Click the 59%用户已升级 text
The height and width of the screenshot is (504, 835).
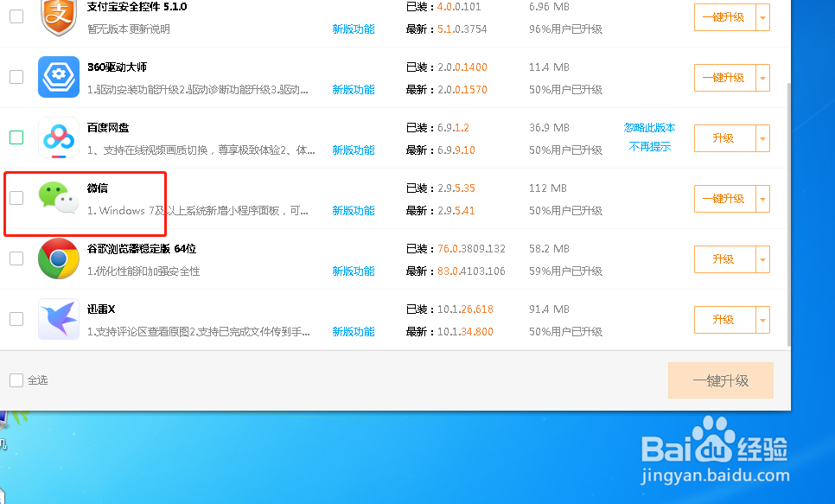pos(565,271)
